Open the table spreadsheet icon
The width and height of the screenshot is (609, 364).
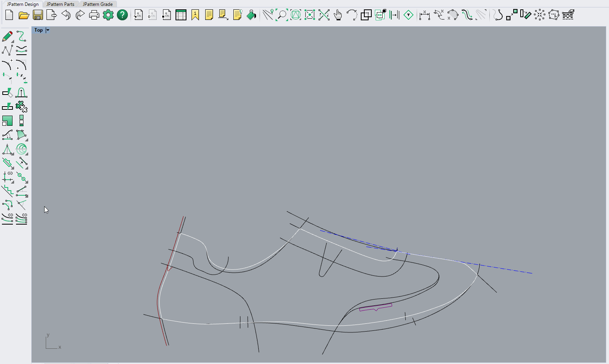[x=181, y=15]
